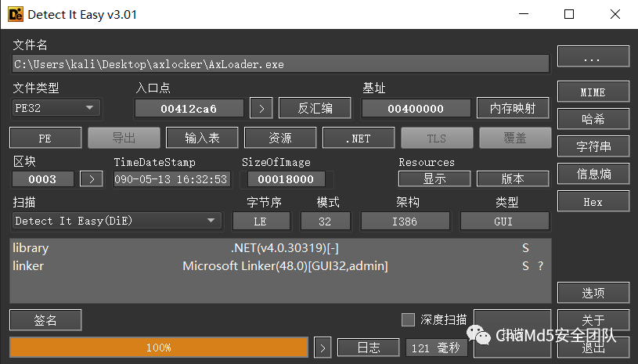Click the TimeDateStamp field
The height and width of the screenshot is (364, 638).
[x=171, y=179]
